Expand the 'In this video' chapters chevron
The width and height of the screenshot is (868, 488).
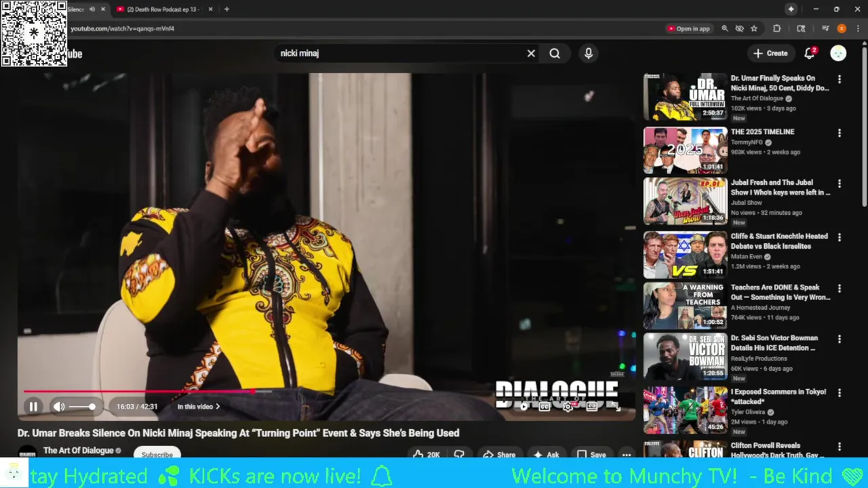pos(218,407)
